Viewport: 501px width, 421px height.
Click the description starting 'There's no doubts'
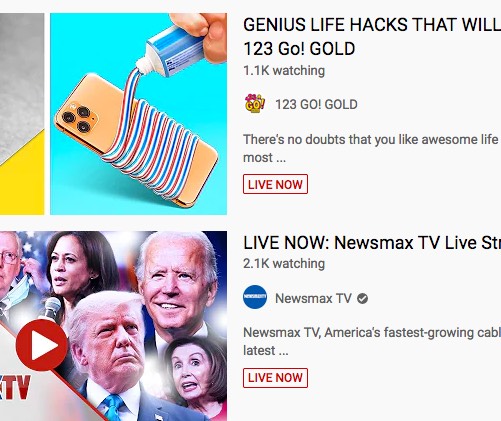coord(372,148)
